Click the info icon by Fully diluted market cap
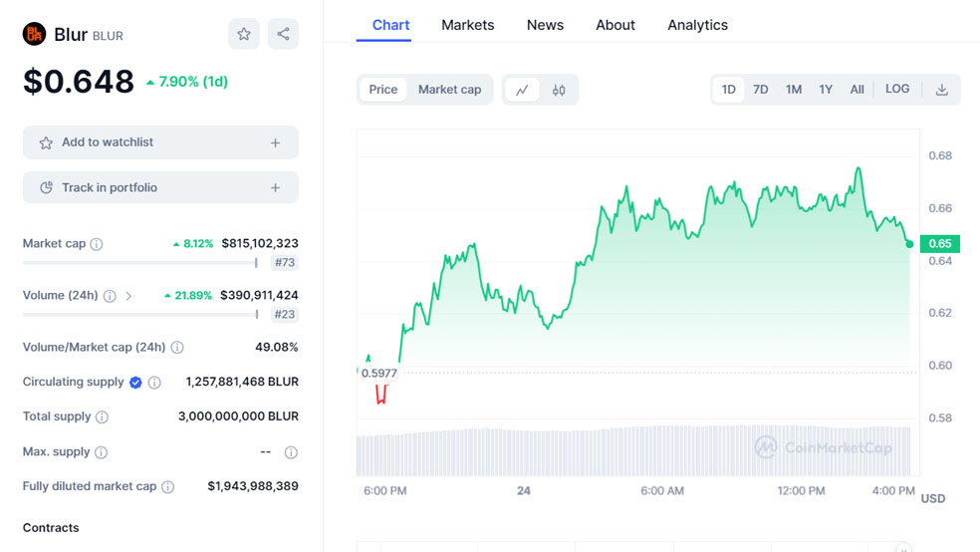The height and width of the screenshot is (552, 980). pyautogui.click(x=167, y=487)
